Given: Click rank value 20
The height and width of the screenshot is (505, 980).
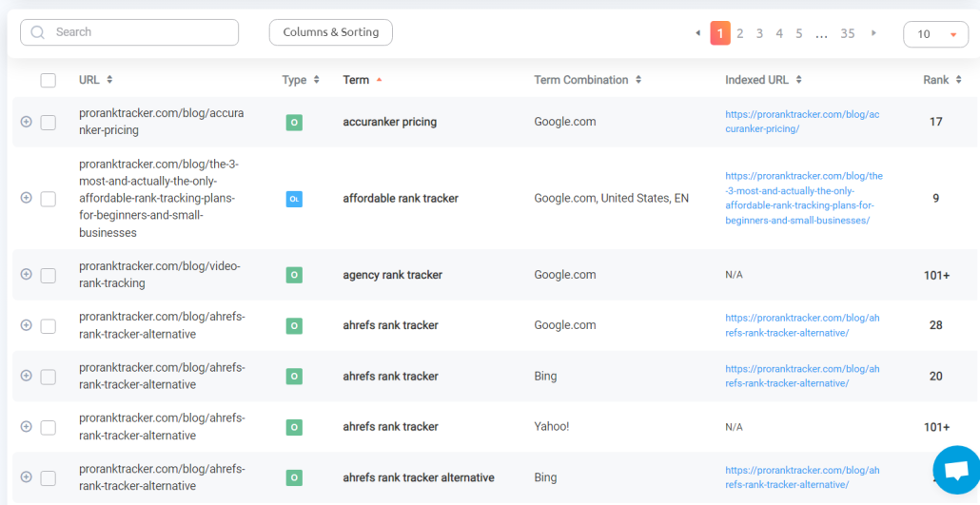Looking at the screenshot, I should click(x=935, y=377).
